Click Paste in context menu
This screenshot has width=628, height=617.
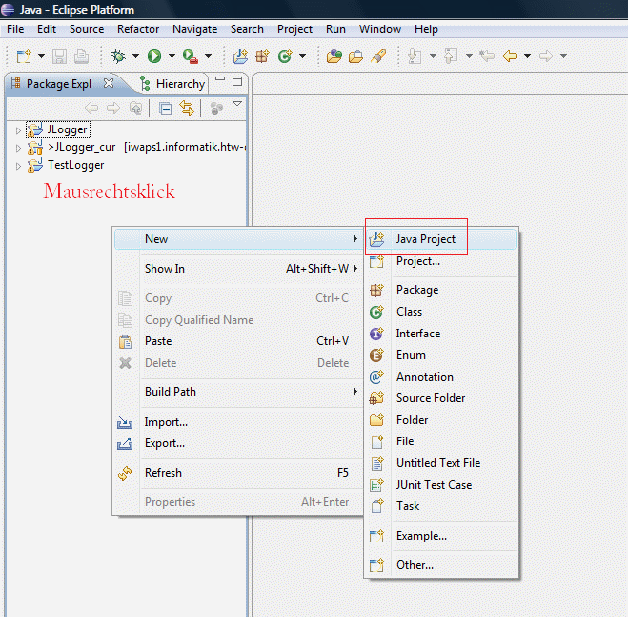(239, 341)
